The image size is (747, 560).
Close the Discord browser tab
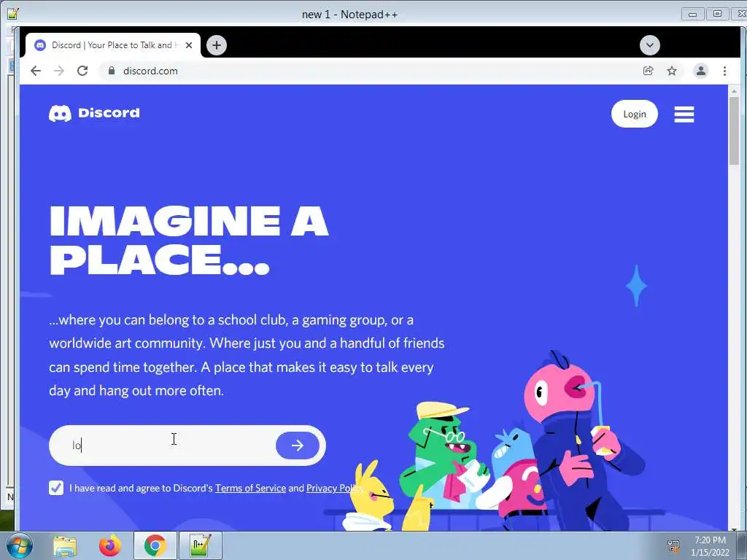pyautogui.click(x=189, y=45)
